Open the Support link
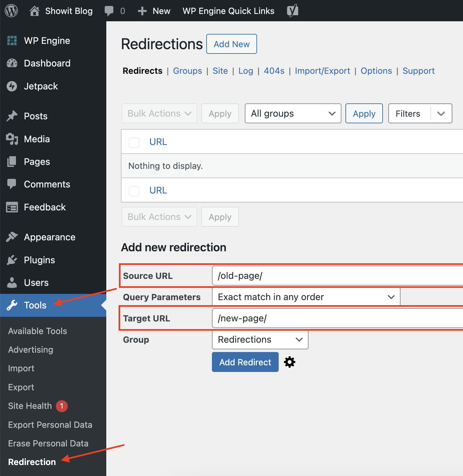Viewport: 463px width, 476px height. [418, 71]
